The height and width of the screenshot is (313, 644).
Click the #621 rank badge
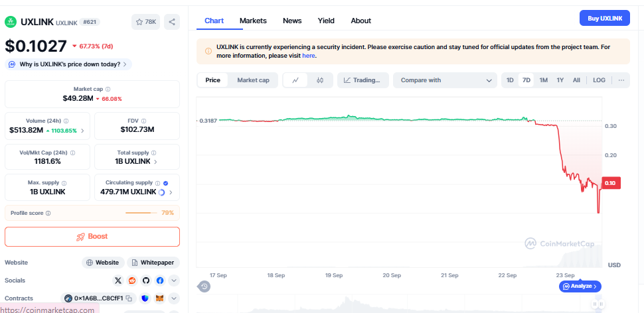pyautogui.click(x=89, y=22)
